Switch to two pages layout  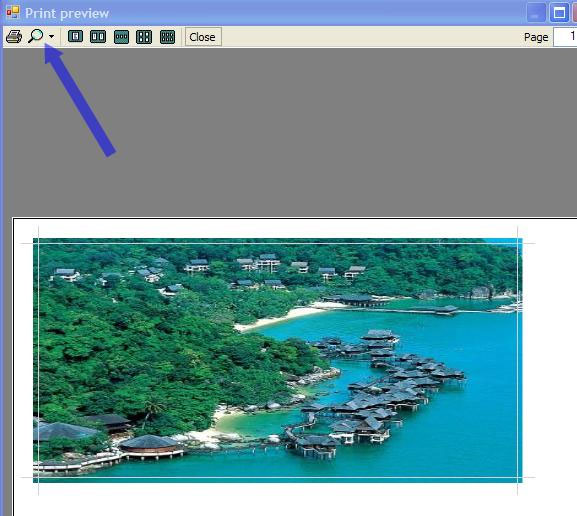(98, 36)
